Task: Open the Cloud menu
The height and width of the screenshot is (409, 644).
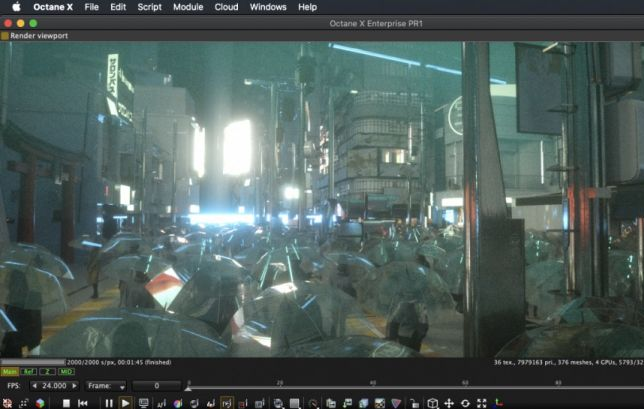Action: tap(226, 7)
